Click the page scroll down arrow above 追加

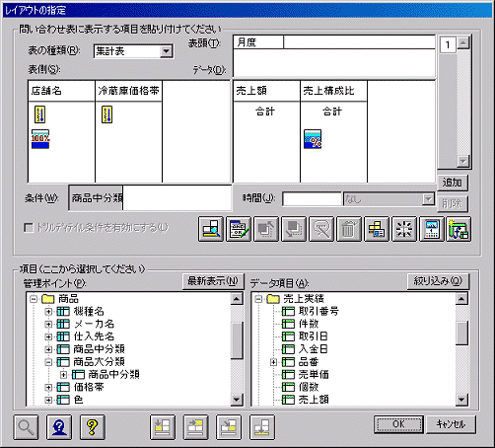tap(463, 161)
